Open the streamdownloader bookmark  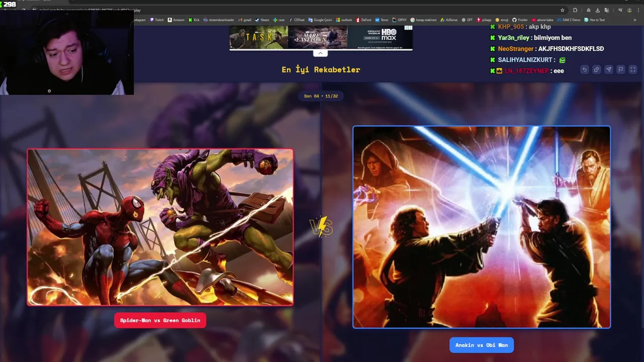pos(219,20)
